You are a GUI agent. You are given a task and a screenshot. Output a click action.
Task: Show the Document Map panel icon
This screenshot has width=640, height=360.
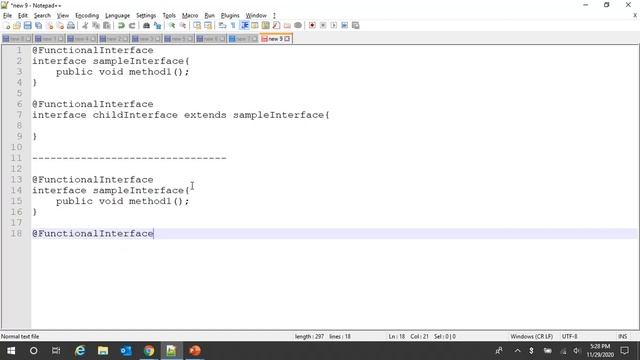[x=266, y=25]
